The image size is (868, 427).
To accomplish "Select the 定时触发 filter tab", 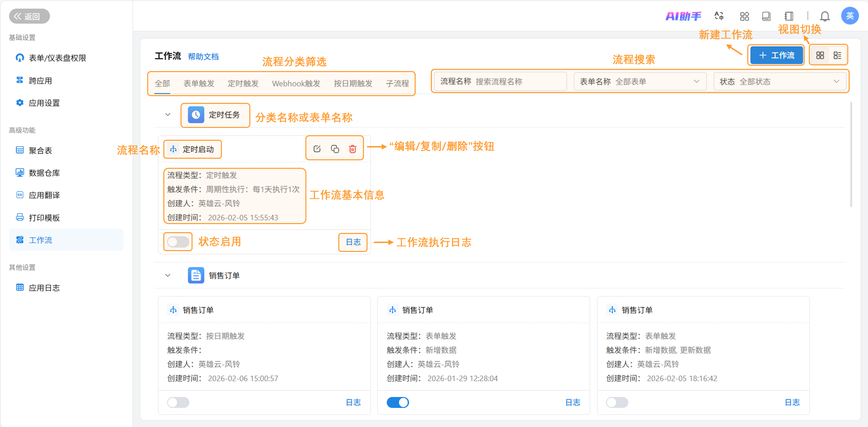I will tap(243, 83).
